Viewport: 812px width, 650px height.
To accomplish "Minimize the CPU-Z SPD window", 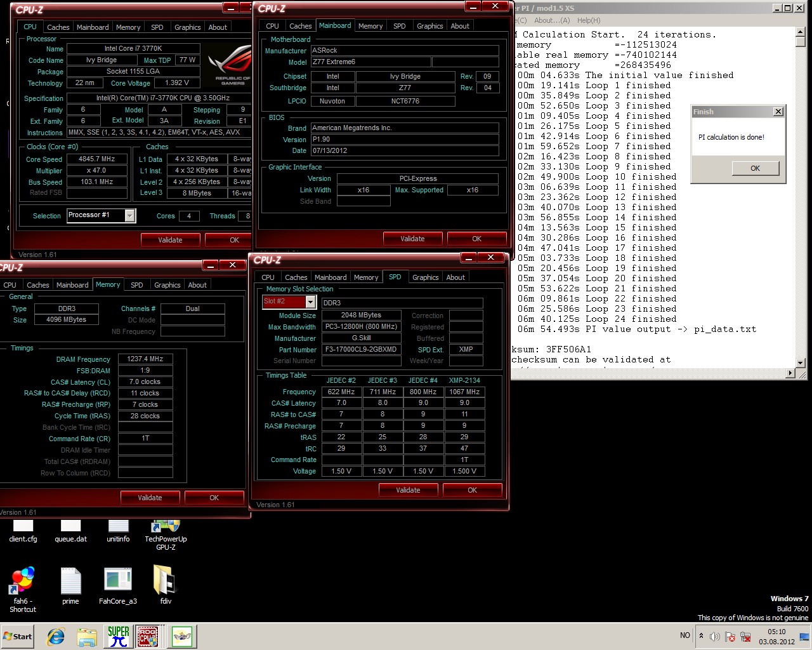I will click(469, 258).
